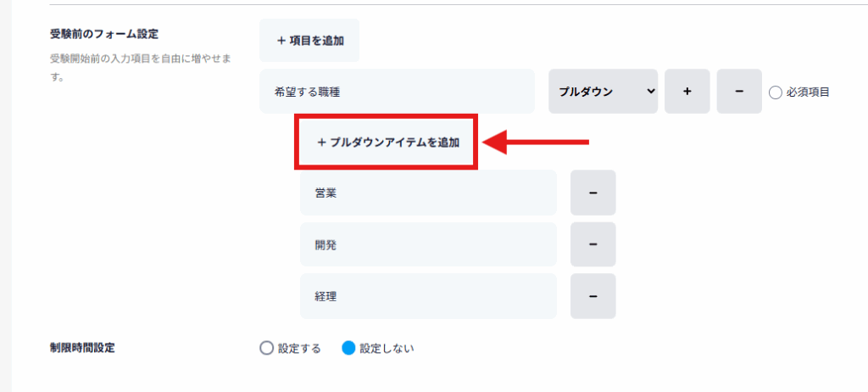Choose 設定しない for the time limit
The width and height of the screenshot is (868, 392).
[348, 348]
